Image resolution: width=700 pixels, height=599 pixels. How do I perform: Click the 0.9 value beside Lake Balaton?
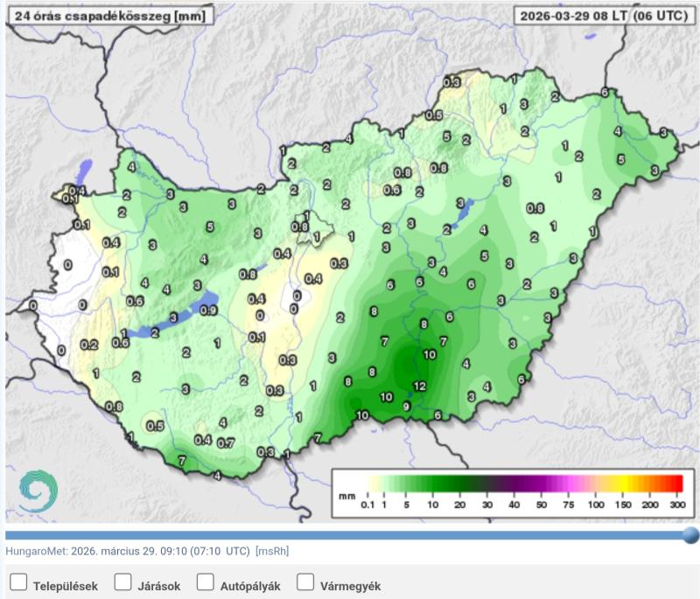(209, 310)
